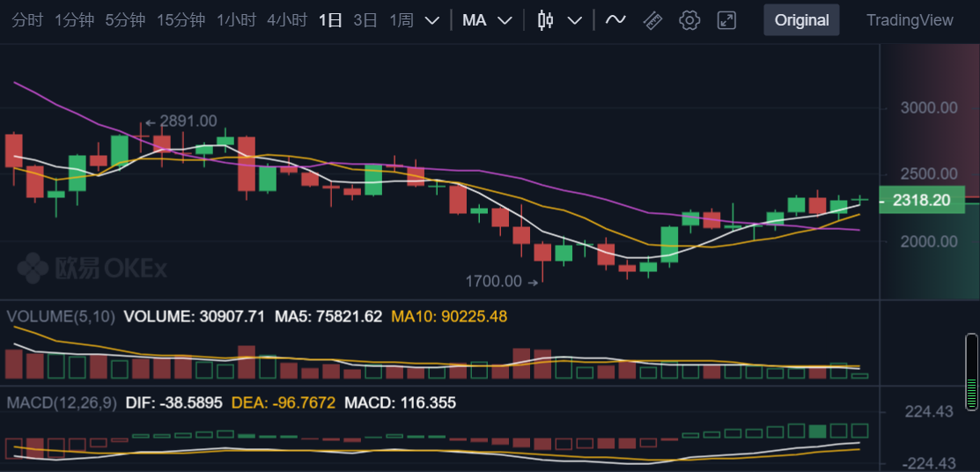The width and height of the screenshot is (980, 472).
Task: Switch chart to 5分钟 interval
Action: [x=125, y=20]
